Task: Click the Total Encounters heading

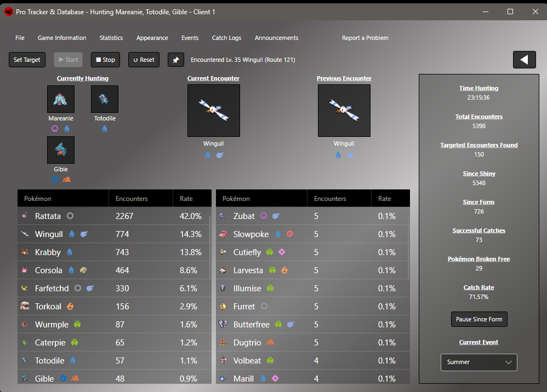Action: point(478,117)
